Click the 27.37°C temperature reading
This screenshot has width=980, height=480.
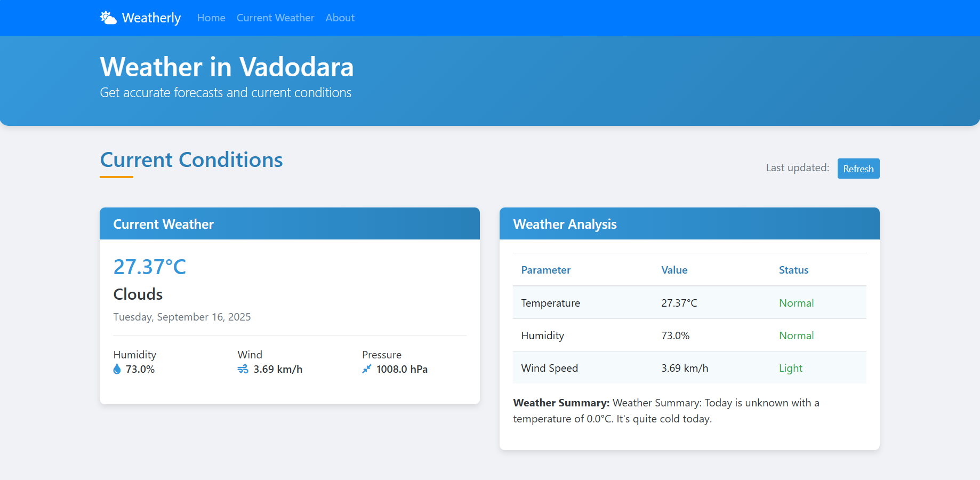150,267
